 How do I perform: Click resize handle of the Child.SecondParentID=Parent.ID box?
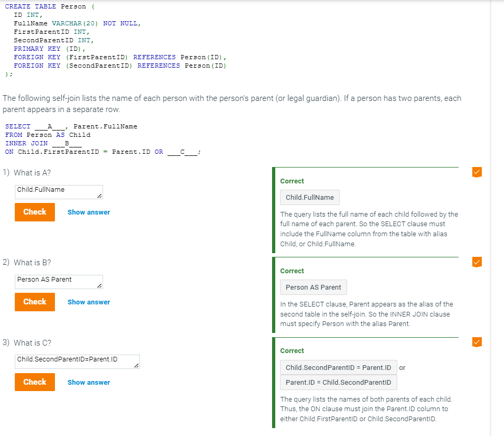pyautogui.click(x=136, y=365)
